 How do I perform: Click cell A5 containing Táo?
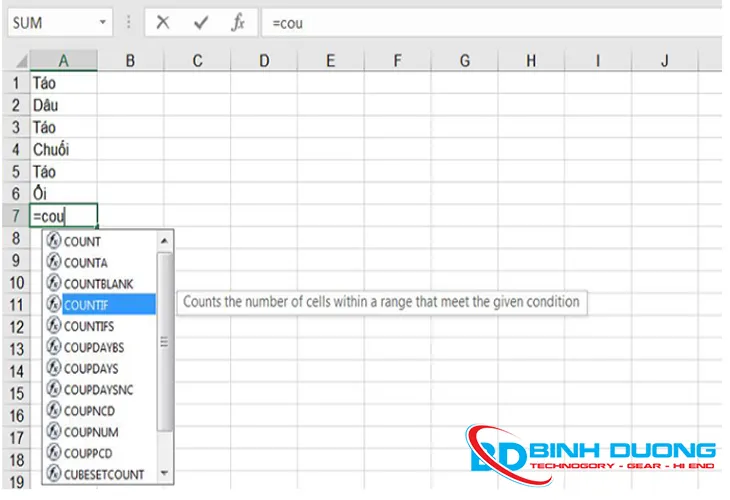click(x=64, y=171)
